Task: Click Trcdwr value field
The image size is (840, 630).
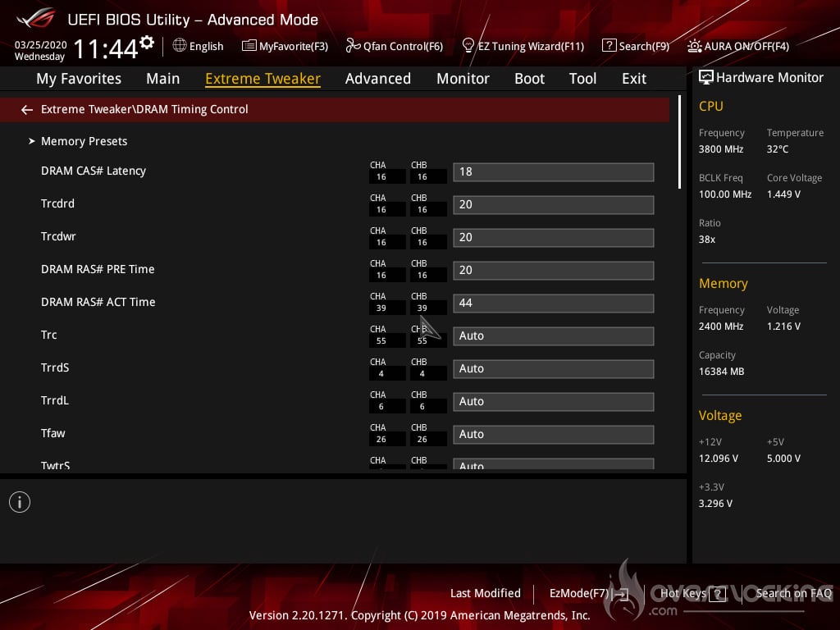Action: click(554, 237)
